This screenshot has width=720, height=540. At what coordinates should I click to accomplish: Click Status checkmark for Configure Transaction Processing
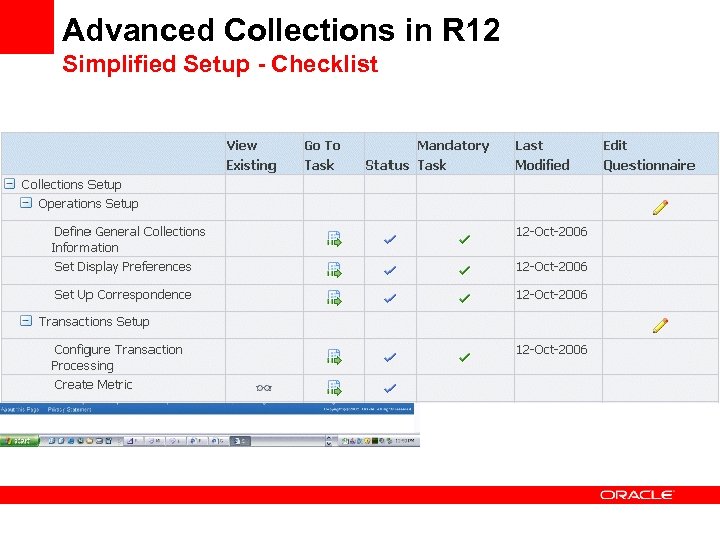tap(390, 357)
